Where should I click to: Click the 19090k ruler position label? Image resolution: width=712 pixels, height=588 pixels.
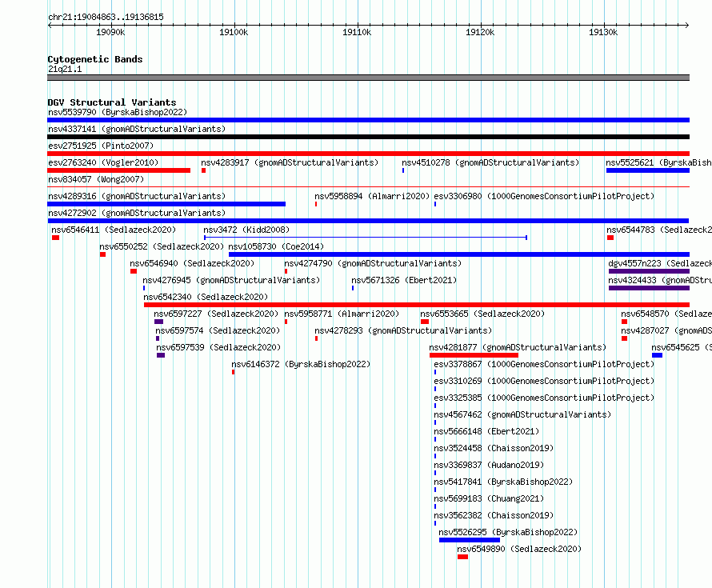tap(110, 32)
